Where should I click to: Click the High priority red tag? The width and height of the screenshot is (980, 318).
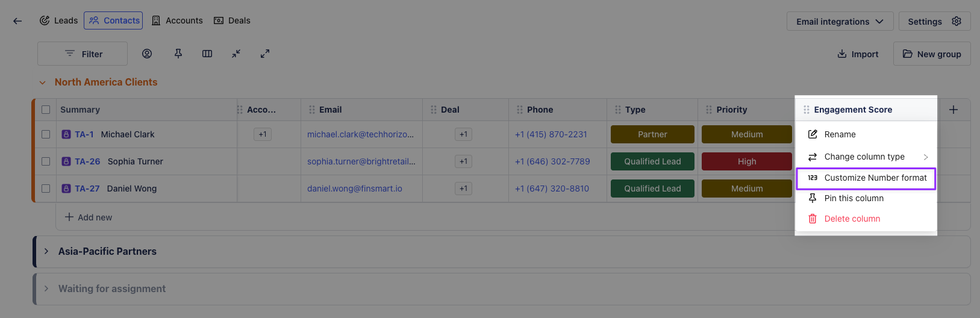746,161
